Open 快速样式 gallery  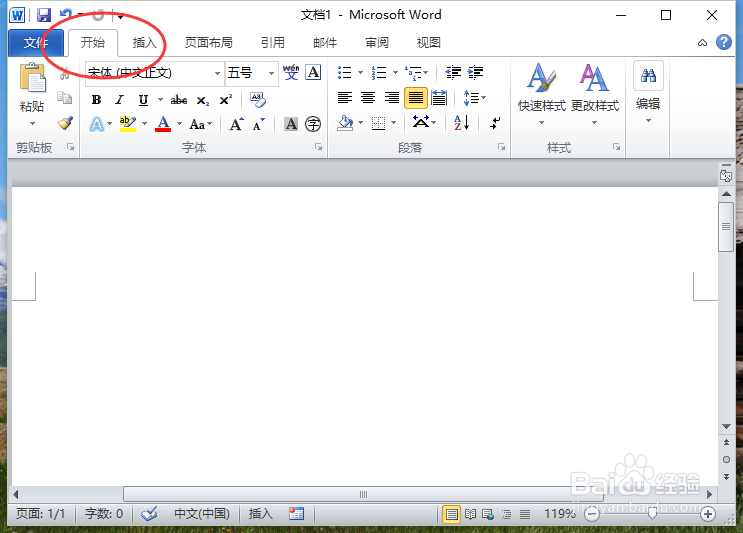(542, 94)
